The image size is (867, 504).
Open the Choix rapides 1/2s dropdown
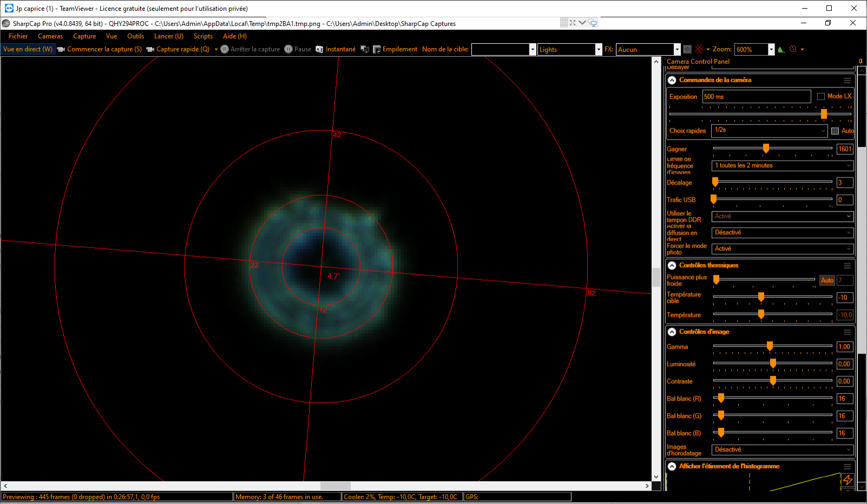(x=770, y=130)
